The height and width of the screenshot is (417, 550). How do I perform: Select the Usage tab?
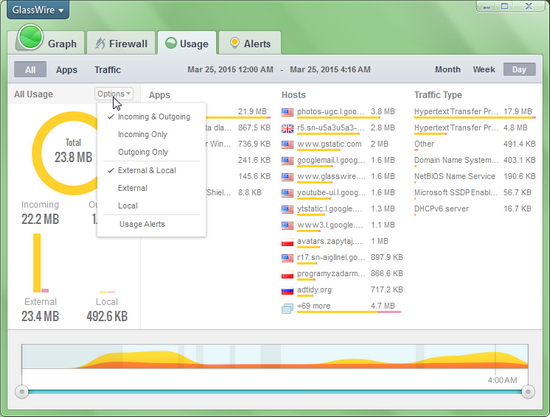[187, 43]
